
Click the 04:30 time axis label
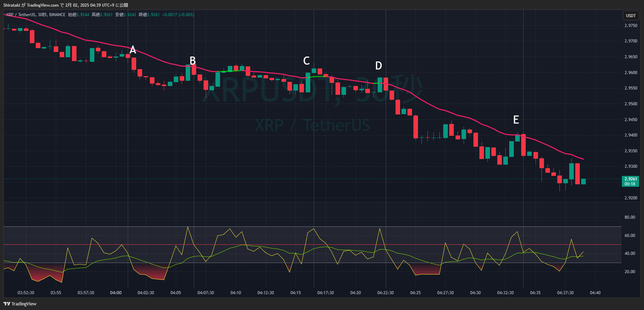[476, 293]
